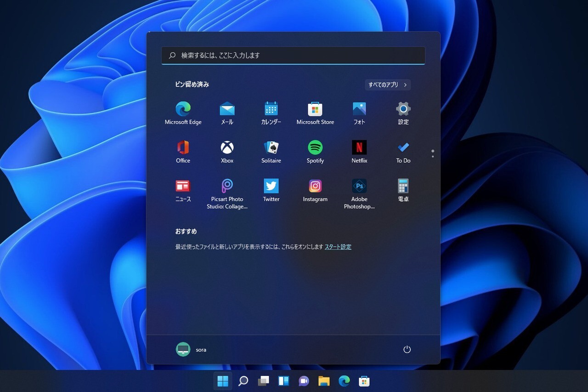Open the Twitter app
The image size is (588, 392).
click(x=271, y=190)
